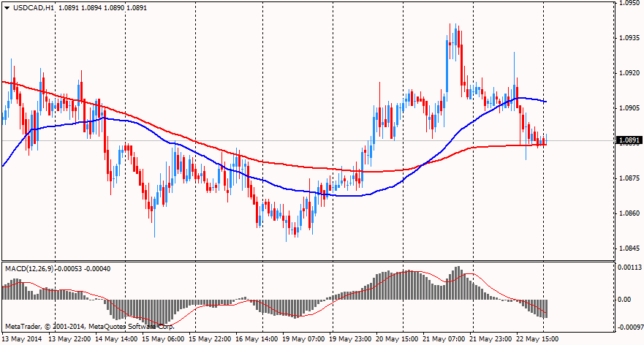Screen dimensions: 644x345
Task: Select the 1.0950 price scale label
Action: 630,3
